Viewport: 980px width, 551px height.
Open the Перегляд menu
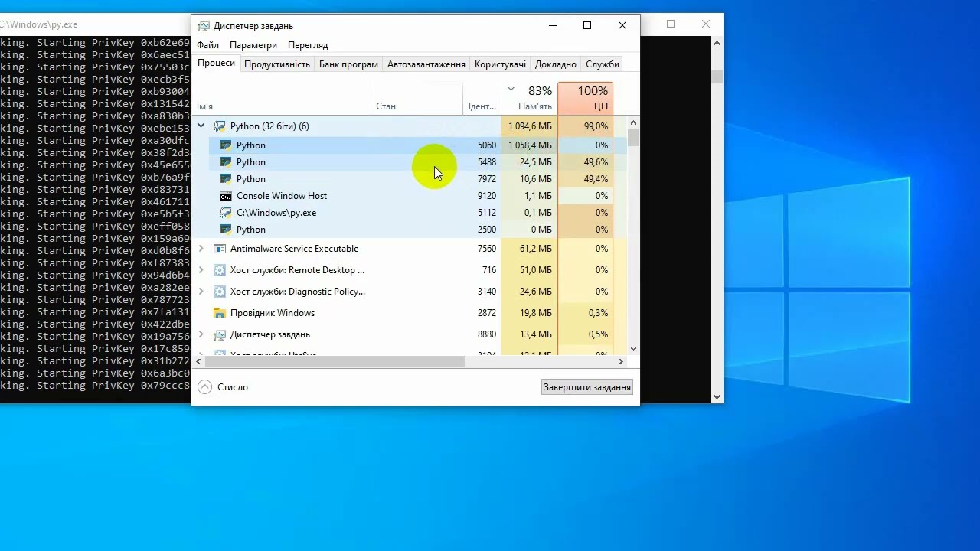[x=308, y=45]
